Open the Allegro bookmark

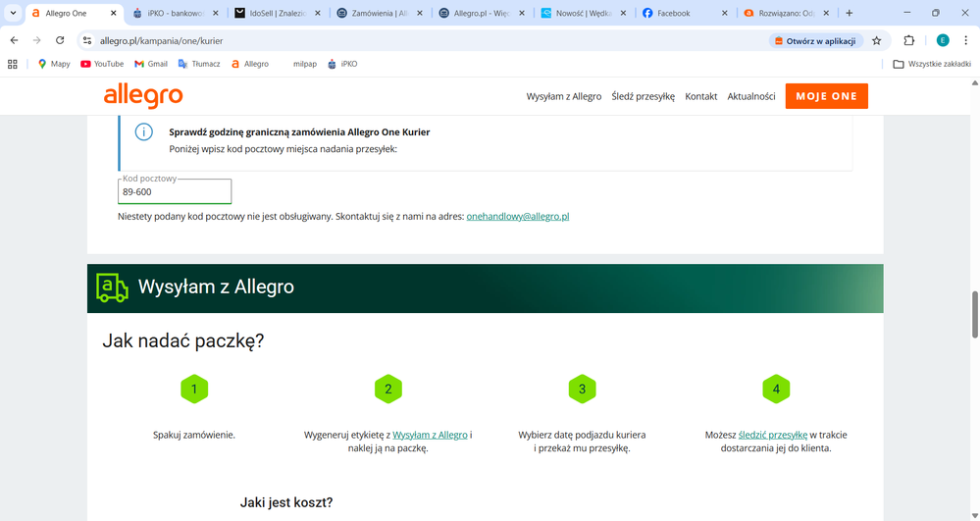point(249,64)
